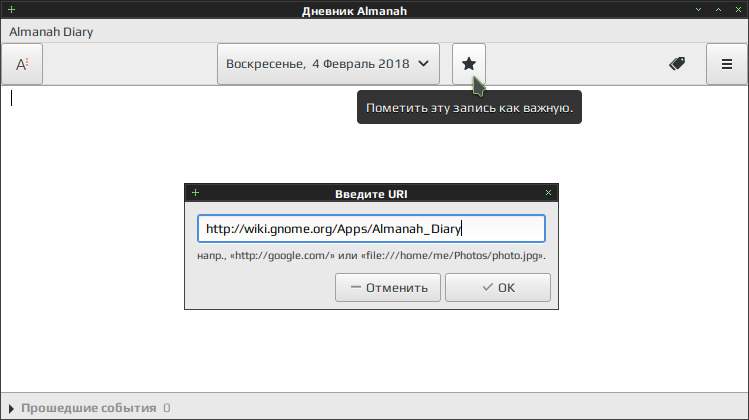Click the past events count 0
The height and width of the screenshot is (420, 749).
(x=167, y=408)
